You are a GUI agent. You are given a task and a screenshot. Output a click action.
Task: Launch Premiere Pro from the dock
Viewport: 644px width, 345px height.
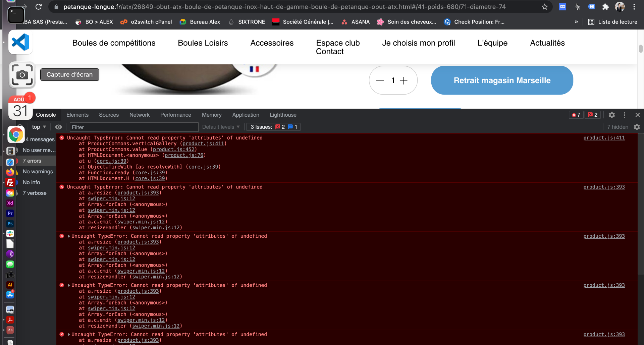pos(10,213)
